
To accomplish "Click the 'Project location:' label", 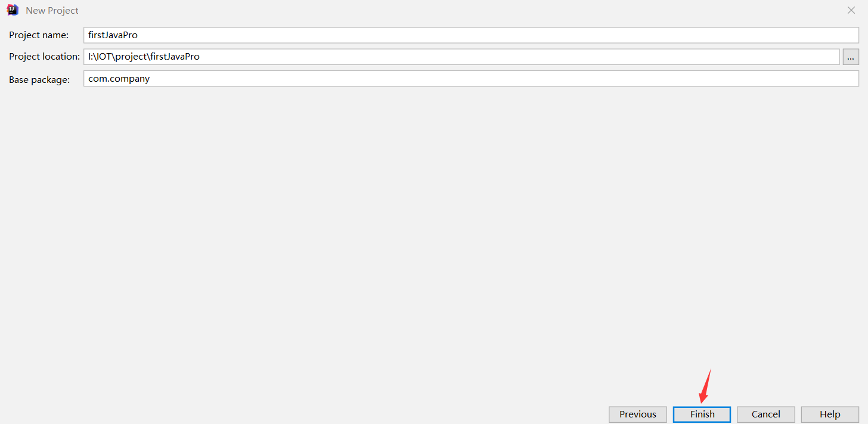I will point(44,57).
